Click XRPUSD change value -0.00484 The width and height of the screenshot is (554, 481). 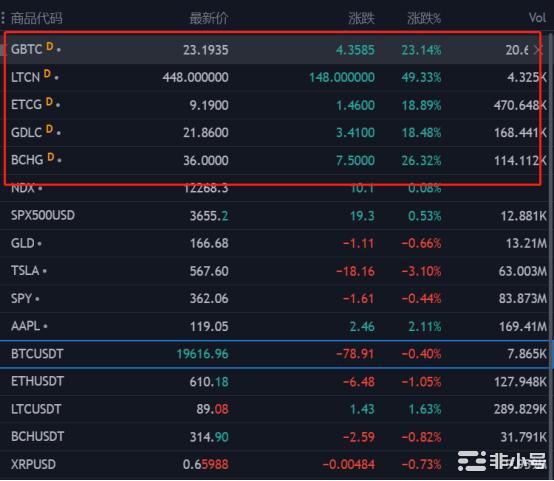[x=348, y=465]
